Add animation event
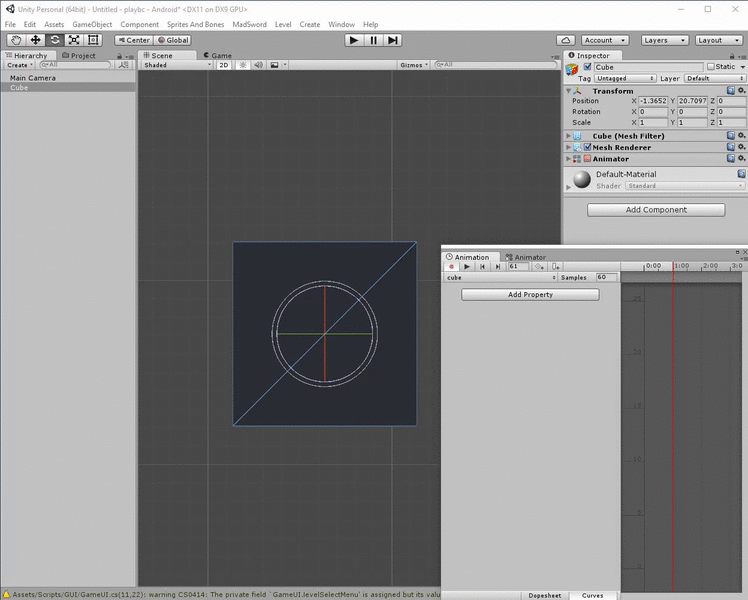Viewport: 748px width, 600px height. point(555,267)
